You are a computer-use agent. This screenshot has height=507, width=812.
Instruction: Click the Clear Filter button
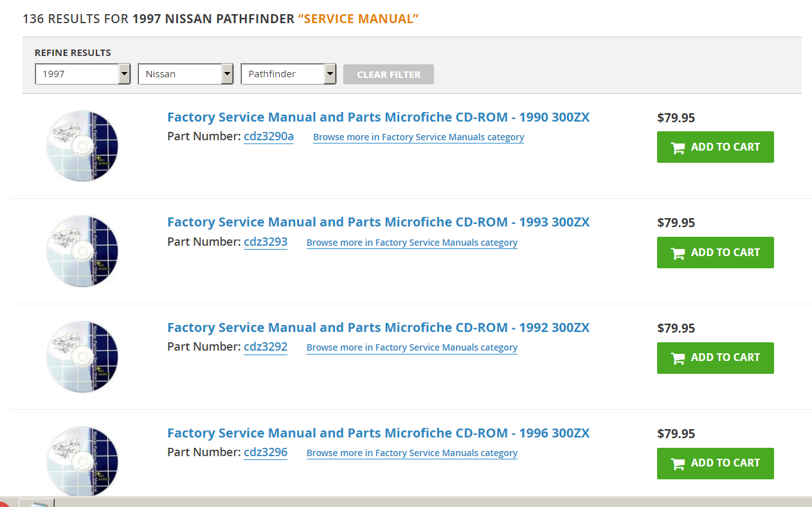(x=388, y=75)
